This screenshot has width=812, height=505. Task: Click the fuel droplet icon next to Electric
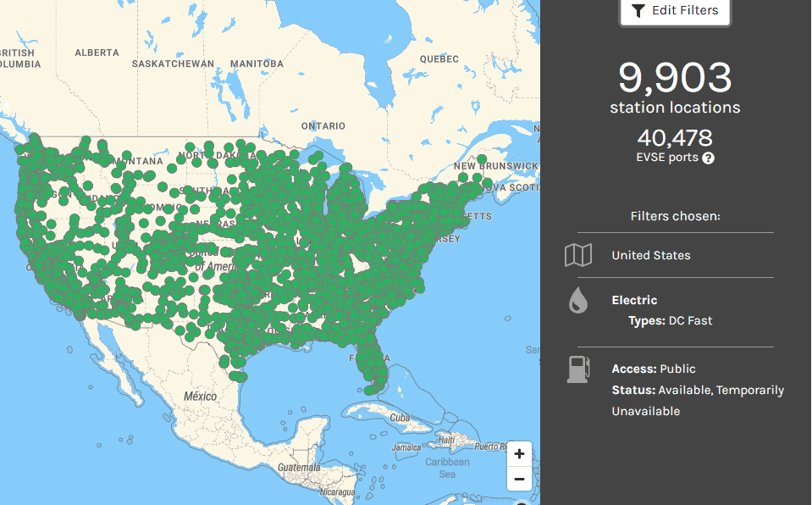[x=578, y=300]
